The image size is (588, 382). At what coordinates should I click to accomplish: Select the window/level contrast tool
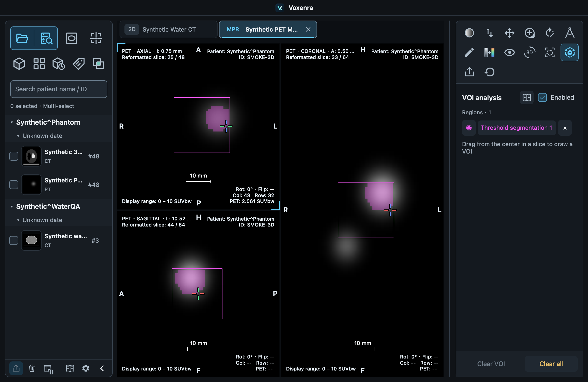(x=469, y=33)
